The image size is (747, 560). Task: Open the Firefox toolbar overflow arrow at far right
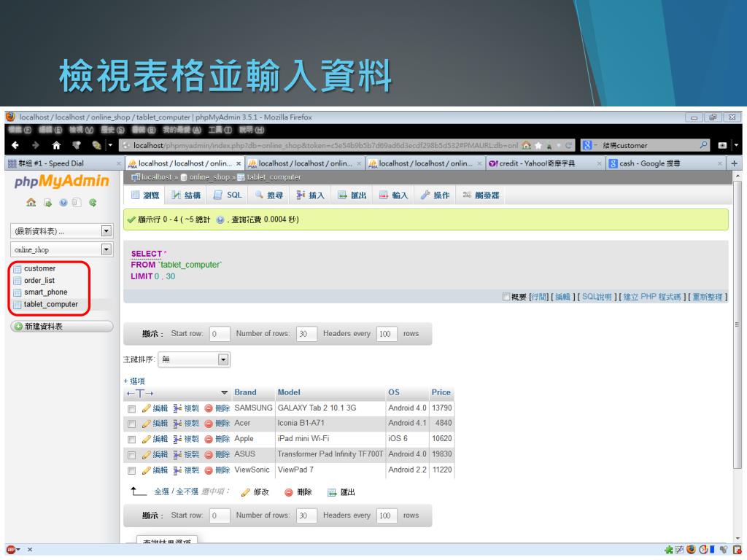[x=736, y=145]
